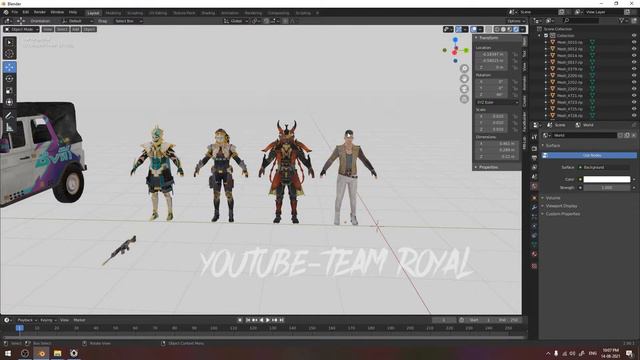Screen dimensions: 640x360
Task: Toggle camera view in the viewport
Action: coord(464,89)
